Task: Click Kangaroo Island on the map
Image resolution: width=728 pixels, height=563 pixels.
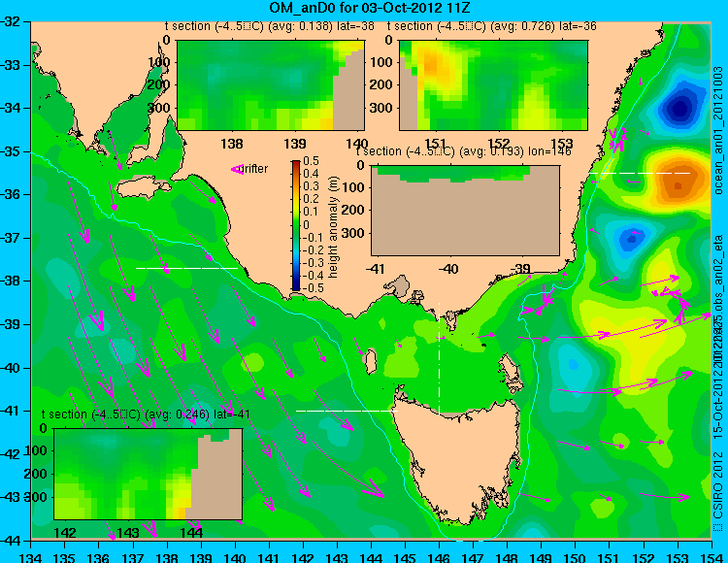Action: click(x=143, y=188)
